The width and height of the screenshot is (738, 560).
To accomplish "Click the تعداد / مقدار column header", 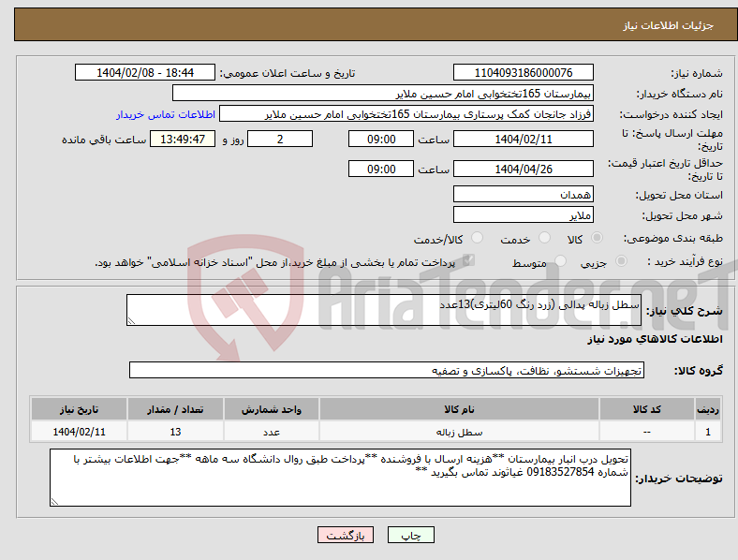I will (x=175, y=409).
